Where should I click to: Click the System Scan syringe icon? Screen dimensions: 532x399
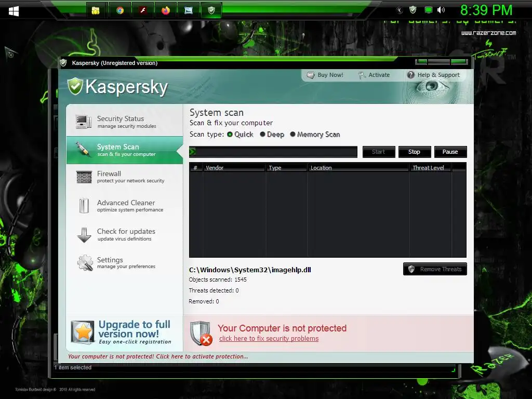84,150
